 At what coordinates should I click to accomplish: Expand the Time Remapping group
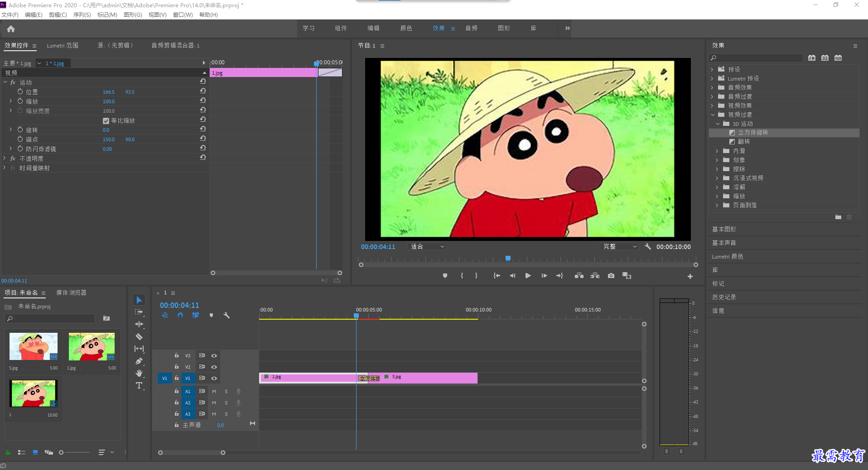tap(5, 168)
